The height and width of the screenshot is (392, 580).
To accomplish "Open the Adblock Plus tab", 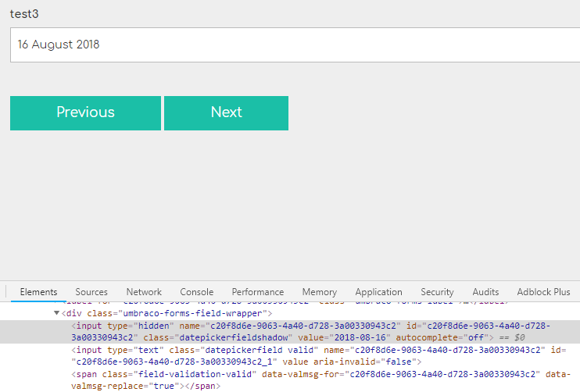I will tap(544, 292).
